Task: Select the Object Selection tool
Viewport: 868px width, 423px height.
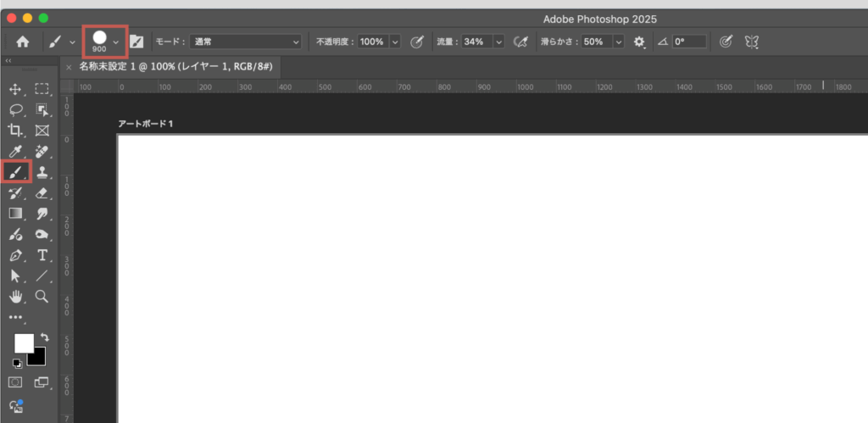Action: pyautogui.click(x=42, y=109)
